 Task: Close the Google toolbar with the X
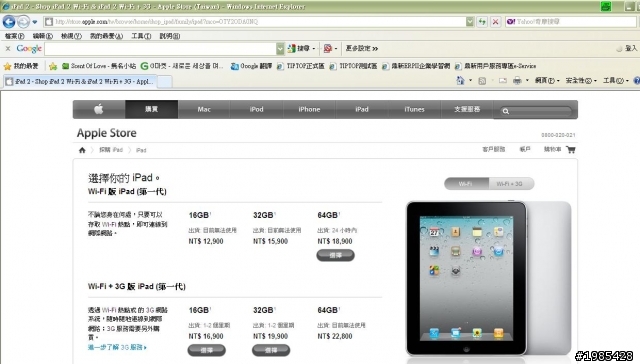[8, 49]
